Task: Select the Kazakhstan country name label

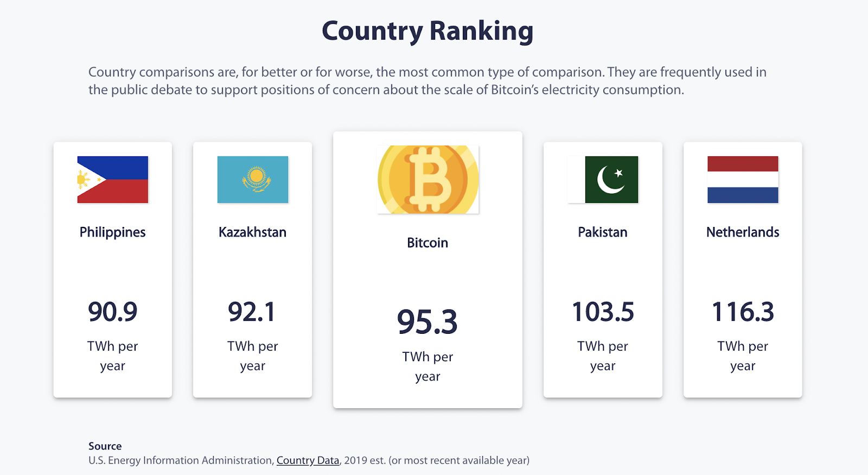Action: point(253,232)
